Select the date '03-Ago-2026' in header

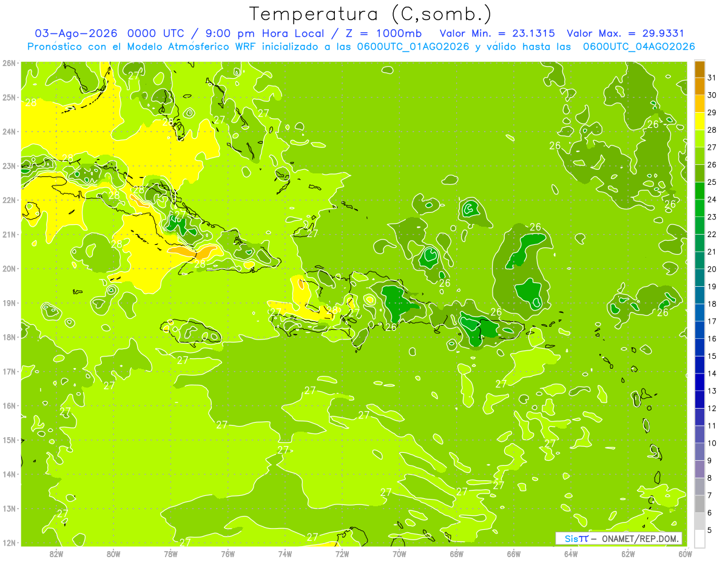(x=76, y=33)
